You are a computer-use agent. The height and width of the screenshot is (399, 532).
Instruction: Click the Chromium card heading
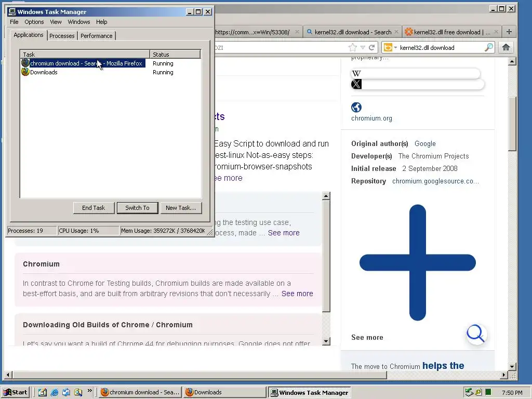tap(41, 264)
